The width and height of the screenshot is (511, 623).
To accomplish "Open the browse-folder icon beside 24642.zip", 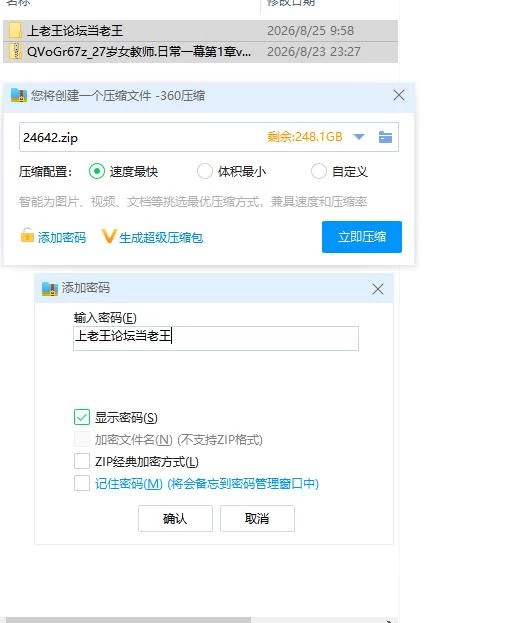I will [x=385, y=137].
